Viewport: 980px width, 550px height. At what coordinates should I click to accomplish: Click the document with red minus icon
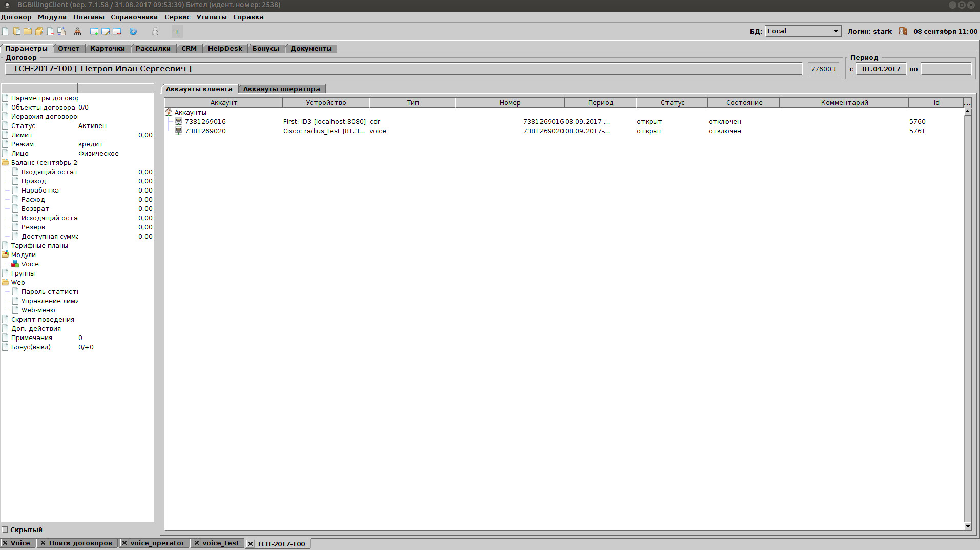50,32
